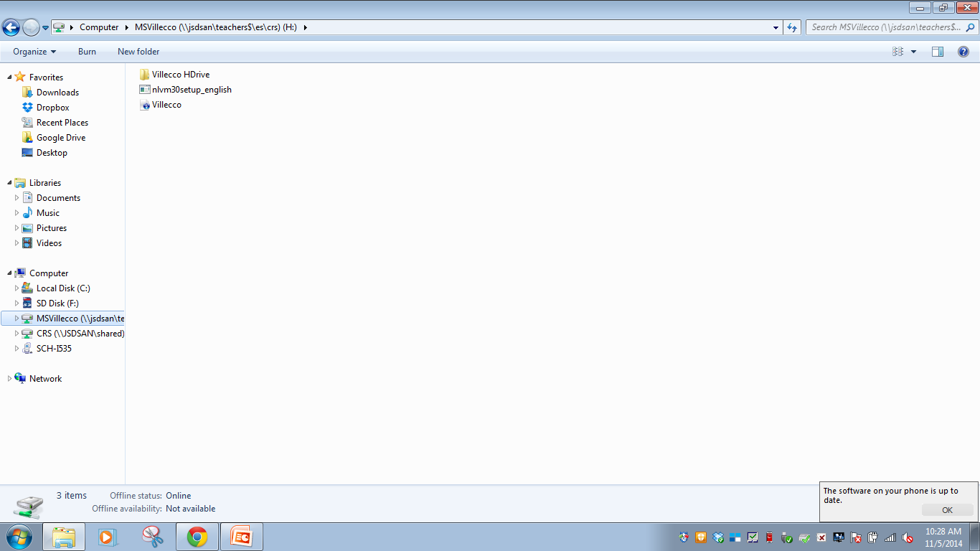Image resolution: width=980 pixels, height=551 pixels.
Task: Open network signal tray icon
Action: coord(890,537)
